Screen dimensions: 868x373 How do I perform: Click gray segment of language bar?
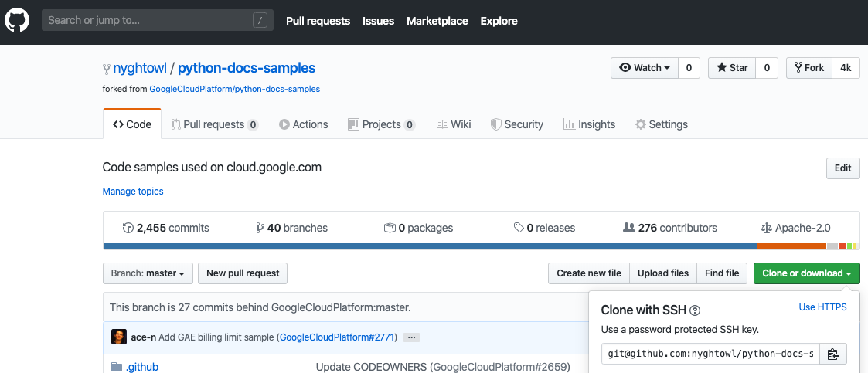pyautogui.click(x=832, y=246)
